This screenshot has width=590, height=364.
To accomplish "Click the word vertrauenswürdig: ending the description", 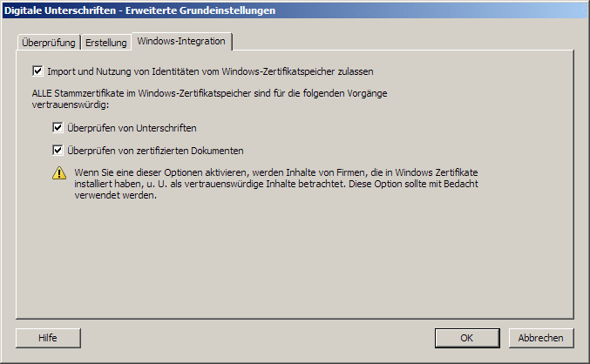I will coord(71,104).
